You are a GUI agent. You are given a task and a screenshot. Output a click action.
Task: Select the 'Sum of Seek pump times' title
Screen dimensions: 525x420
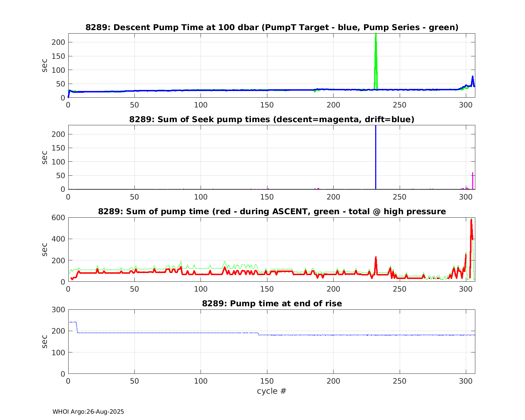tap(272, 119)
